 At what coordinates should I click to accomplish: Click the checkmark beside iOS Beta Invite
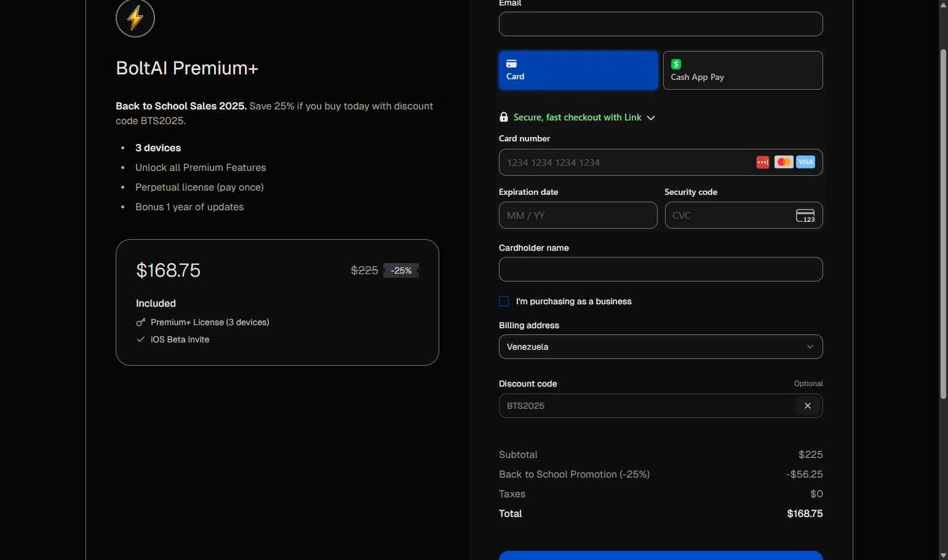tap(141, 339)
